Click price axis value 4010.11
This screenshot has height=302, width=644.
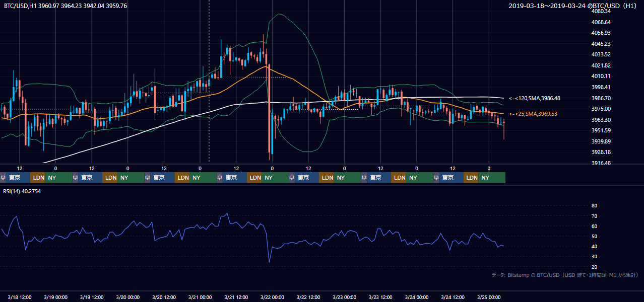click(x=602, y=76)
